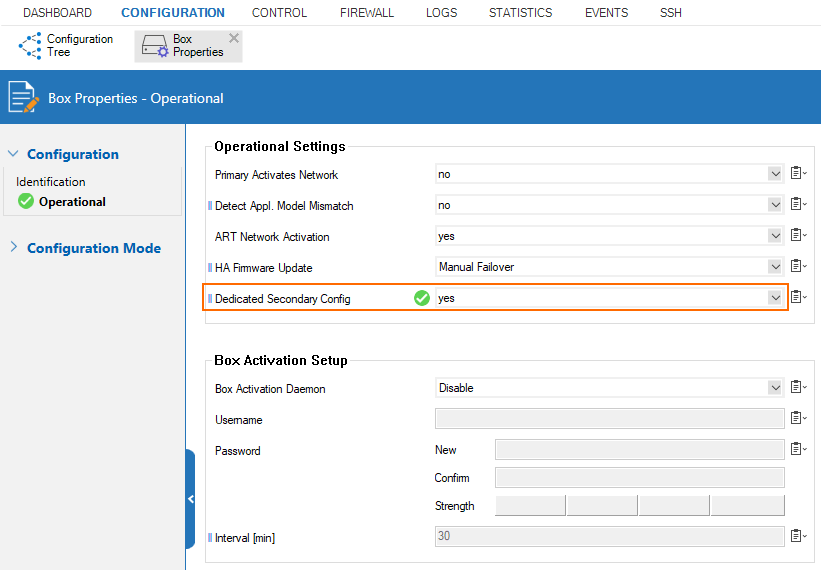Image resolution: width=821 pixels, height=570 pixels.
Task: Open Detect Appl. Model Mismatch dropdown
Action: tap(775, 205)
